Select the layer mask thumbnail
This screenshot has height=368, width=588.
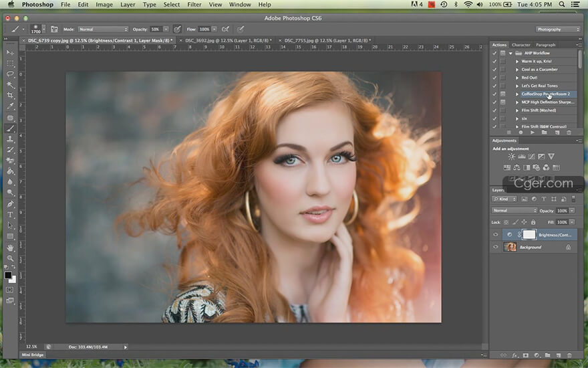(x=529, y=235)
